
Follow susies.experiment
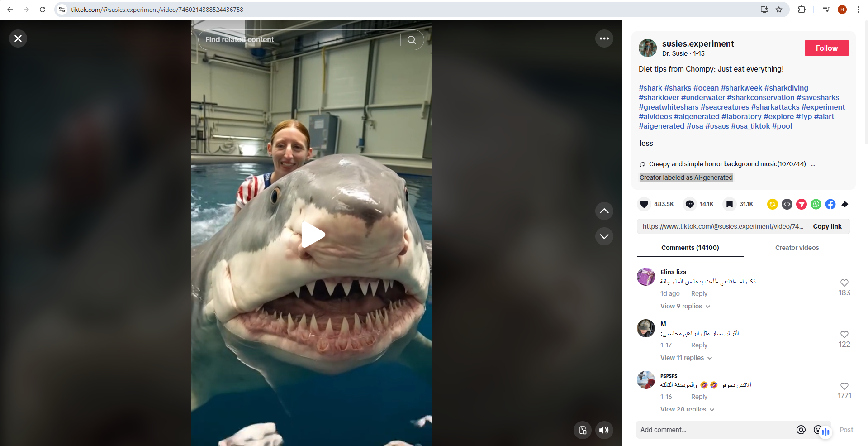(x=826, y=48)
